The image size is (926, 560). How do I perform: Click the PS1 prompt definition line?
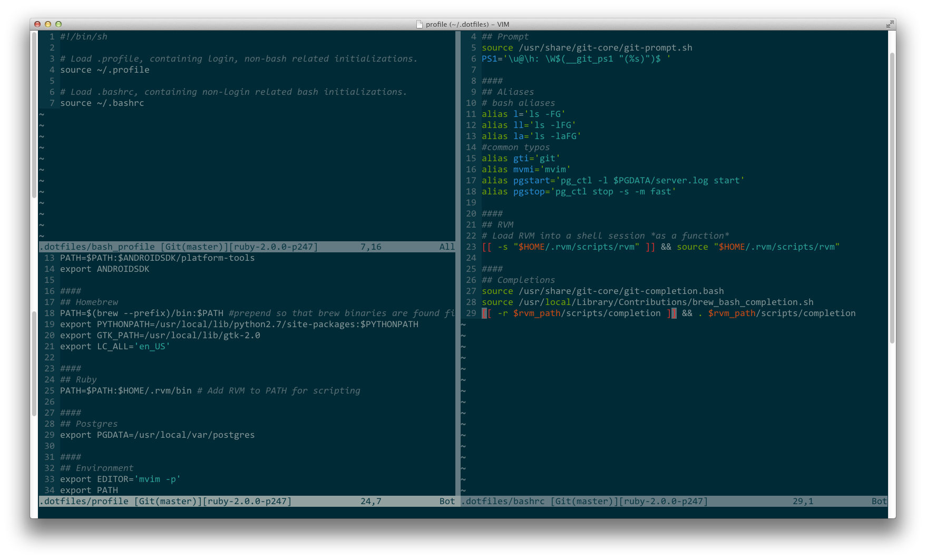tap(577, 58)
